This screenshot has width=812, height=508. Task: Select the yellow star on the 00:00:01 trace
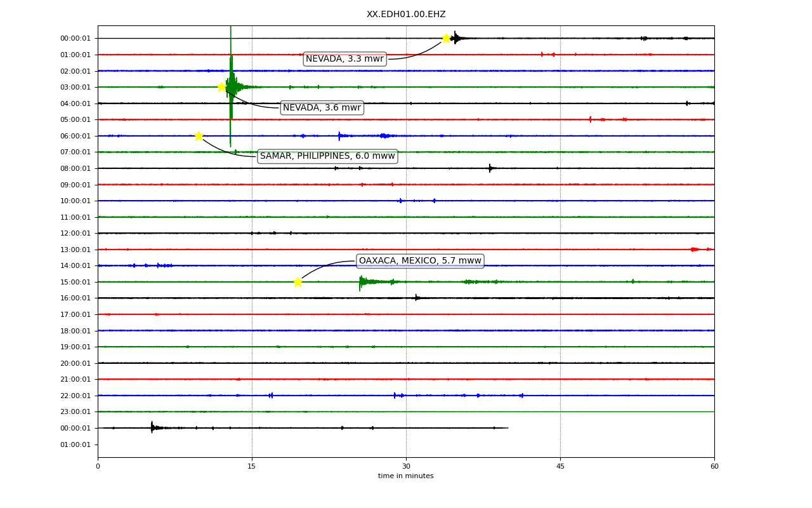[x=446, y=38]
